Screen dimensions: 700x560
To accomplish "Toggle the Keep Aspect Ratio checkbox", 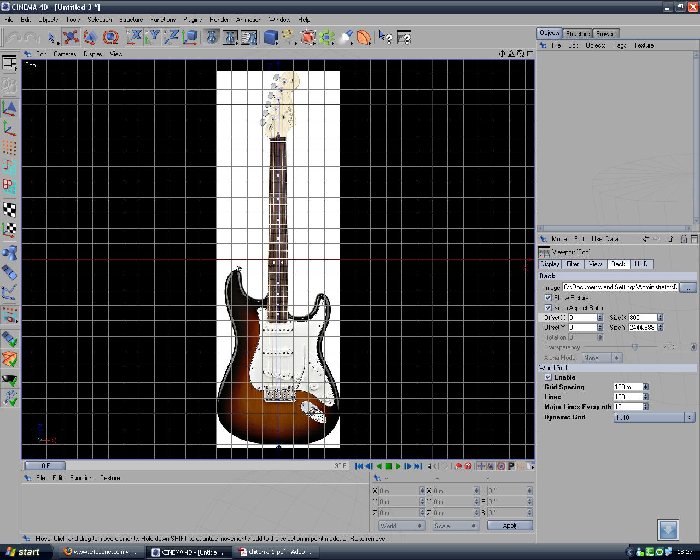I will tap(548, 308).
